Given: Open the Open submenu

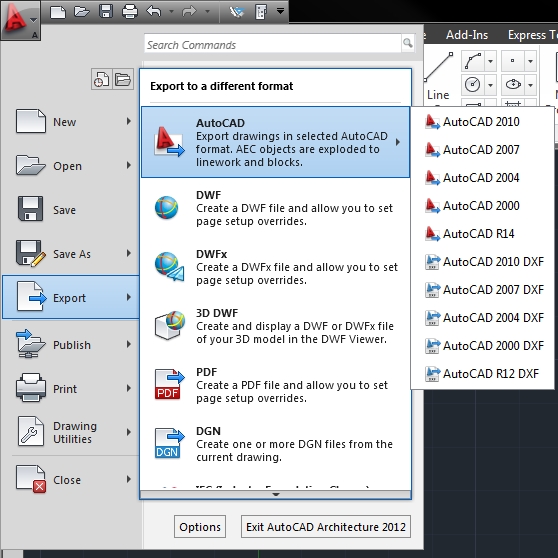Looking at the screenshot, I should click(70, 166).
